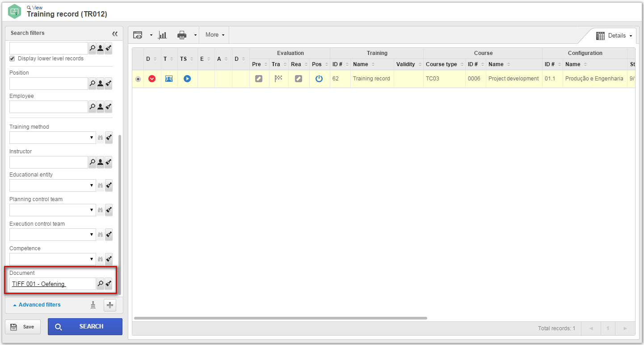Click the power icon in Pos column

[319, 79]
